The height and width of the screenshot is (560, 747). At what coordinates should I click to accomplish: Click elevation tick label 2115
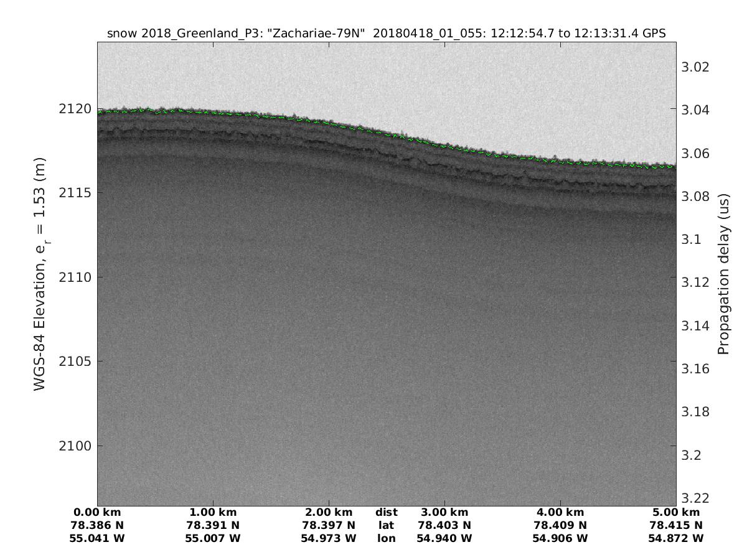[76, 193]
